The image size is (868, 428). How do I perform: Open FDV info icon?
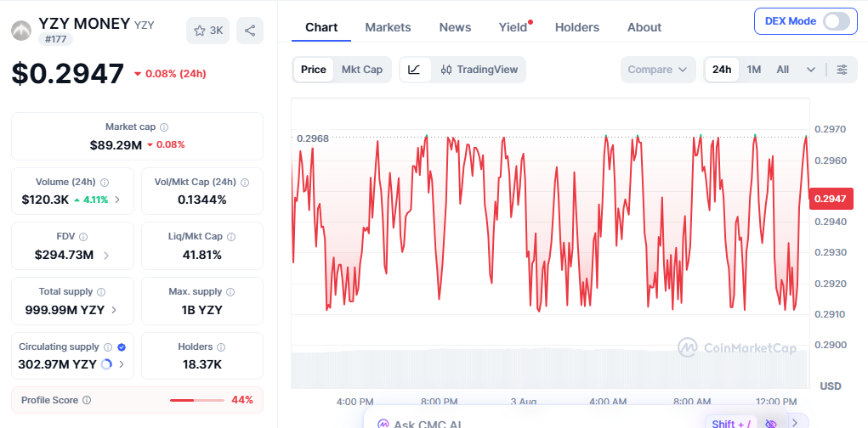83,237
